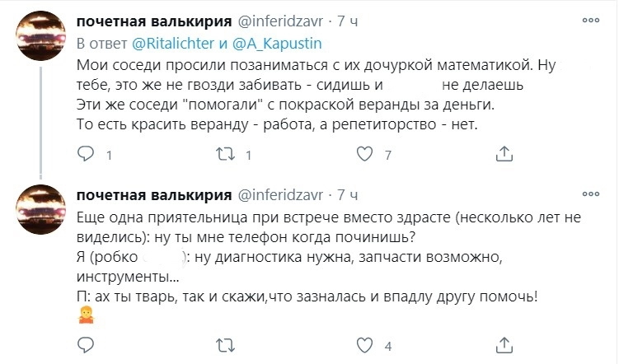This screenshot has width=619, height=364.
Task: Share the phone repair tweet
Action: coord(503,344)
